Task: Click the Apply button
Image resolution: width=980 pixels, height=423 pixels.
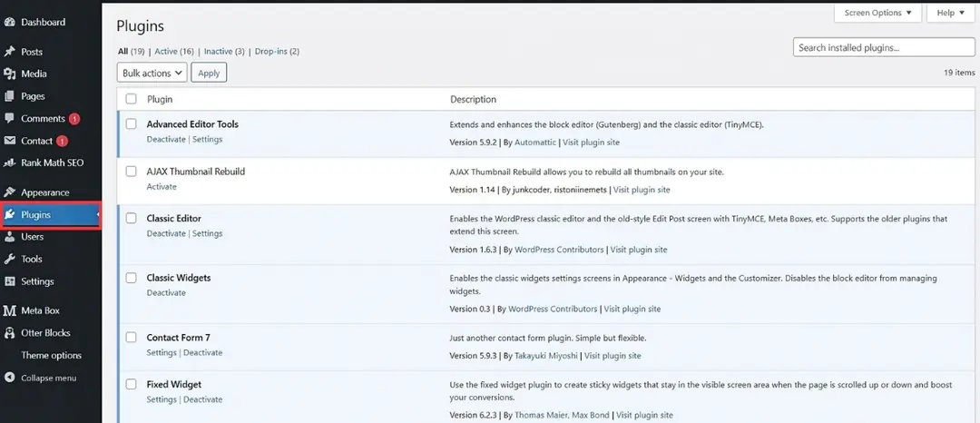Action: tap(209, 74)
